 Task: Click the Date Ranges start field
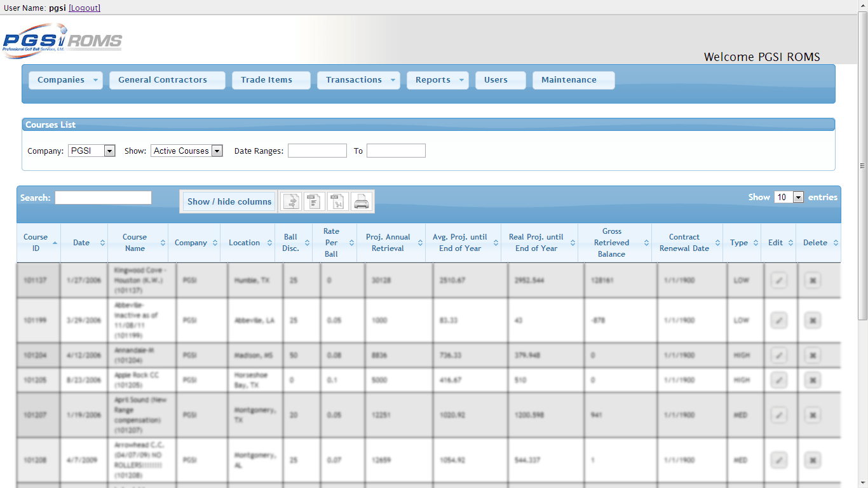pos(317,151)
